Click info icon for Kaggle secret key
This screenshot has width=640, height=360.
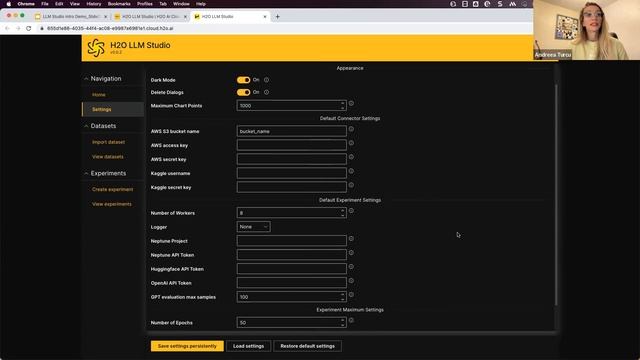coord(351,185)
